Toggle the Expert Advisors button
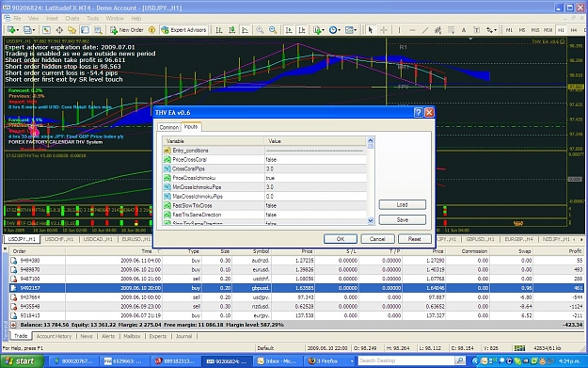The height and width of the screenshot is (368, 588). pyautogui.click(x=183, y=30)
